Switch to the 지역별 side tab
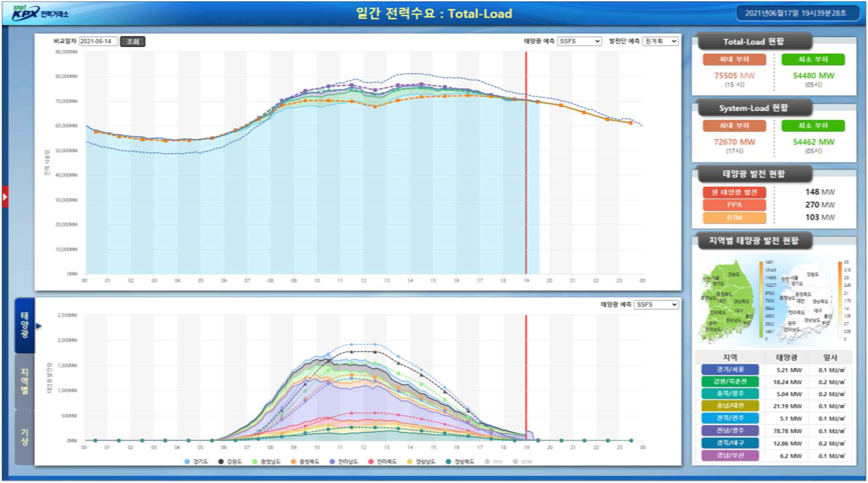The image size is (868, 483). pos(25,381)
